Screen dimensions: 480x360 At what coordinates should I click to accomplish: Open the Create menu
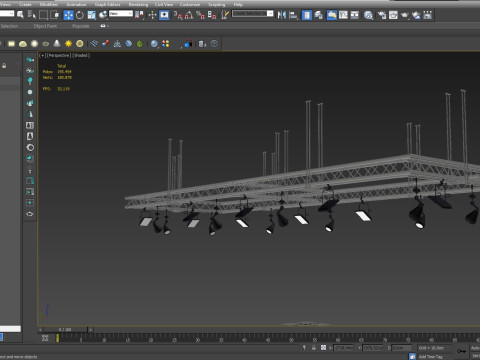[25, 4]
